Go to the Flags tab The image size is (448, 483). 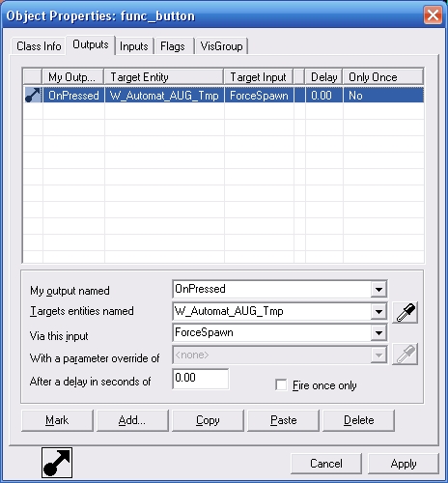173,46
